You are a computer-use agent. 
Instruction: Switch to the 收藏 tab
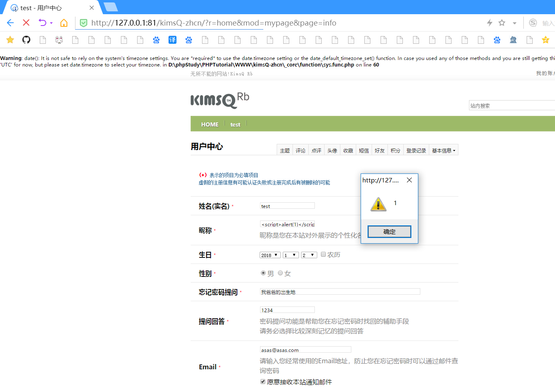[x=348, y=150]
